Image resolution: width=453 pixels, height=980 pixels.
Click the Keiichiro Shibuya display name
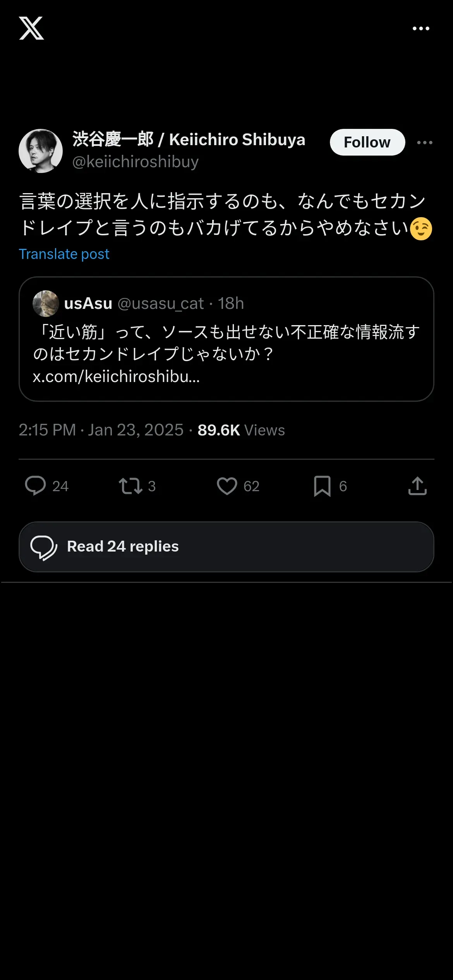click(x=189, y=140)
